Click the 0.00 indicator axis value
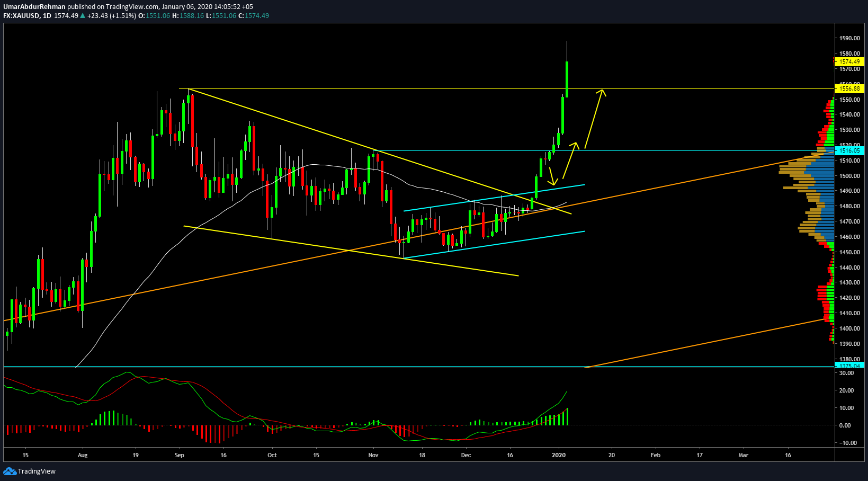This screenshot has height=481, width=868. point(845,425)
